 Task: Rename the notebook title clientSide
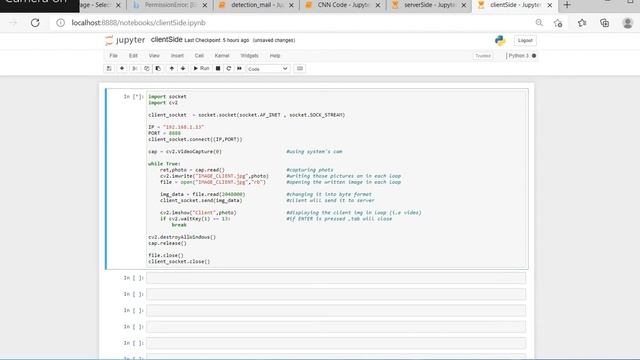coord(167,40)
